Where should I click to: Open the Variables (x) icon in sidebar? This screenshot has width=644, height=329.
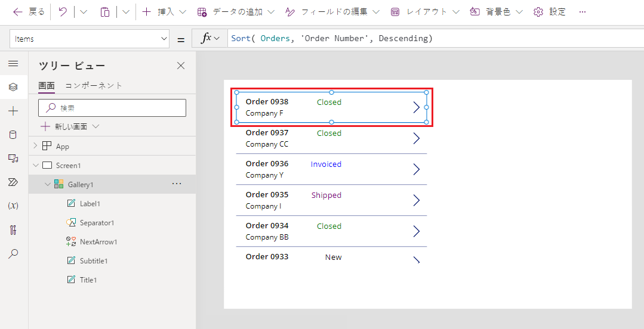click(13, 206)
